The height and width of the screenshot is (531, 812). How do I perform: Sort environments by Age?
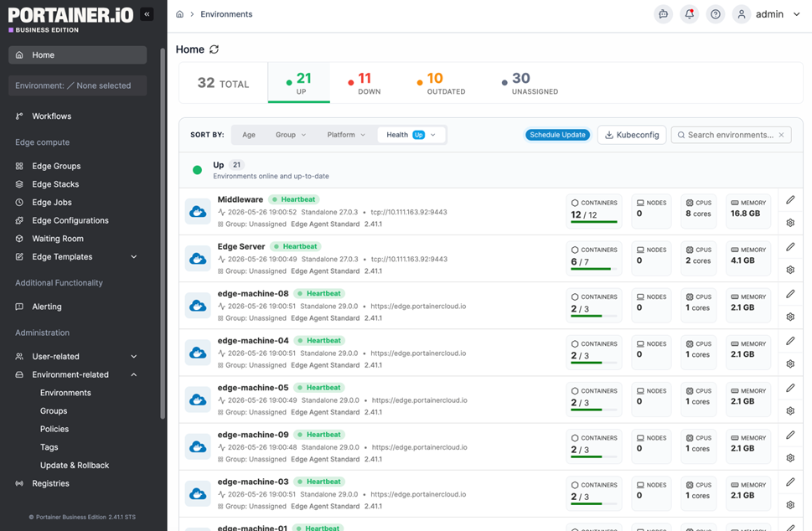click(x=249, y=135)
